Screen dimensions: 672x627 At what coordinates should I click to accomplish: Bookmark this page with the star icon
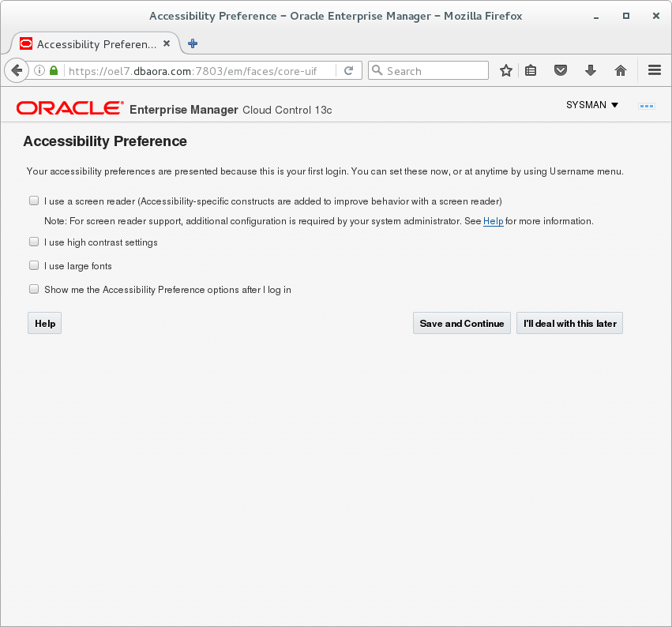tap(505, 70)
